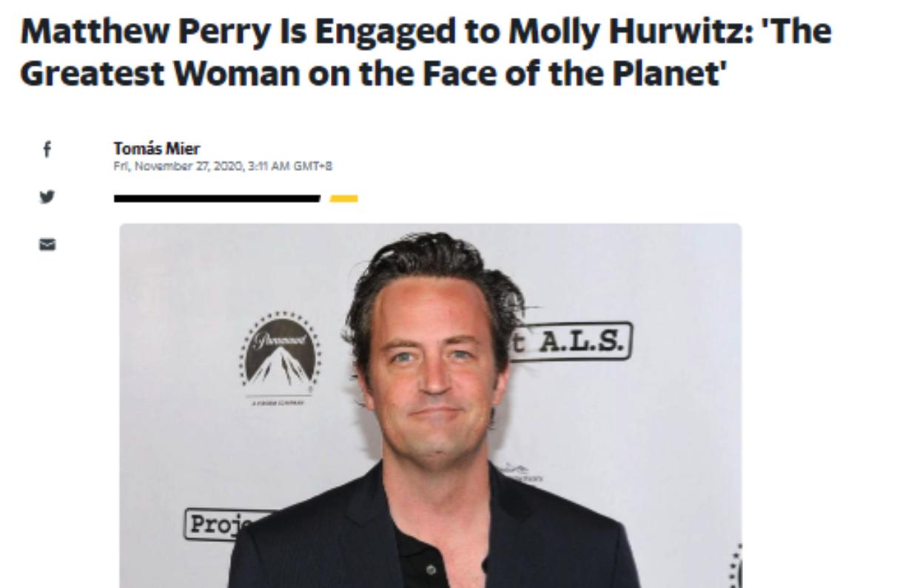
Task: Email the article using the envelope icon
Action: (x=47, y=244)
